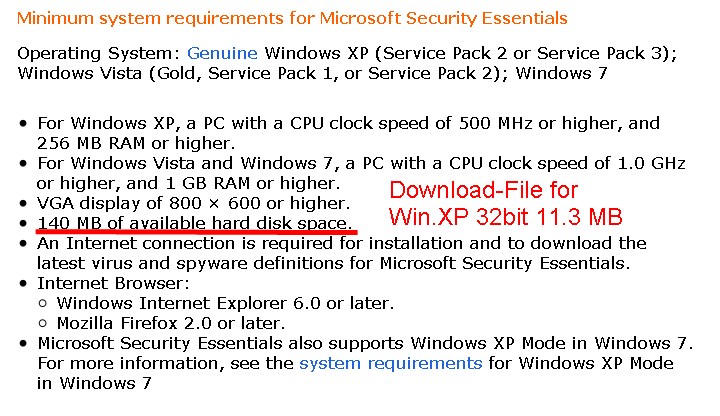Screen dimensions: 720x416
Task: Click the 256 MB RAM or higher text
Action: [136, 143]
